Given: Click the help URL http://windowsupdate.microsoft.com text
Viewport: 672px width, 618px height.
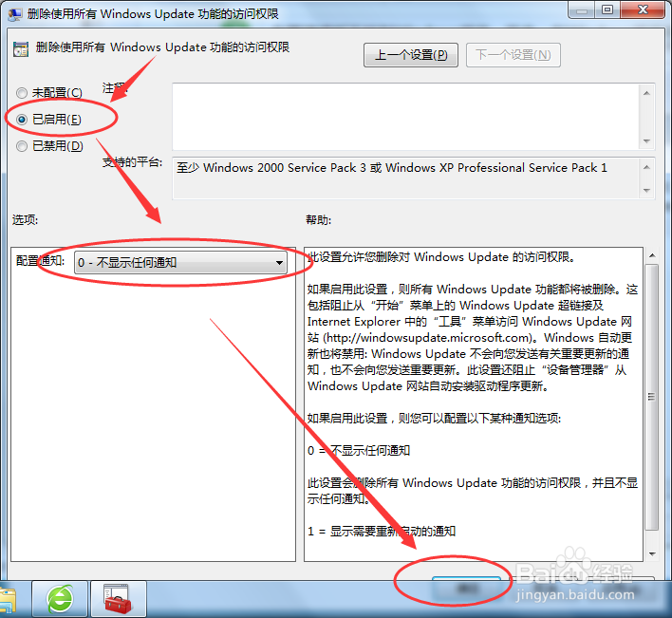Looking at the screenshot, I should coord(429,338).
